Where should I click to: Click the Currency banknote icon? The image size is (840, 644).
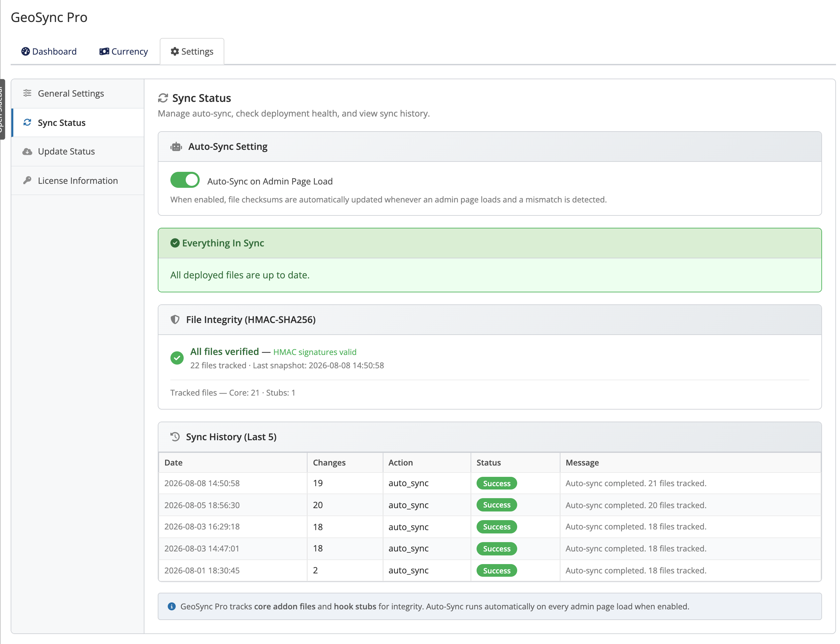pos(104,51)
